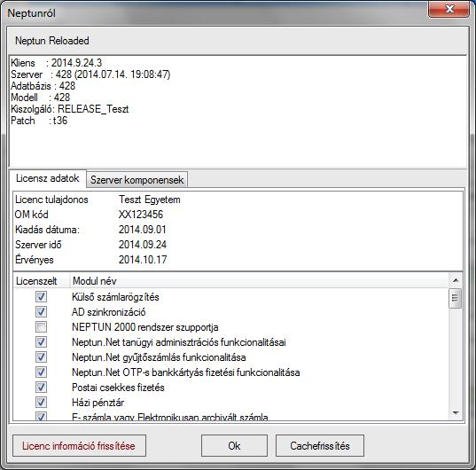Click the module list scroll down arrow
476x470 pixels.
pos(456,412)
